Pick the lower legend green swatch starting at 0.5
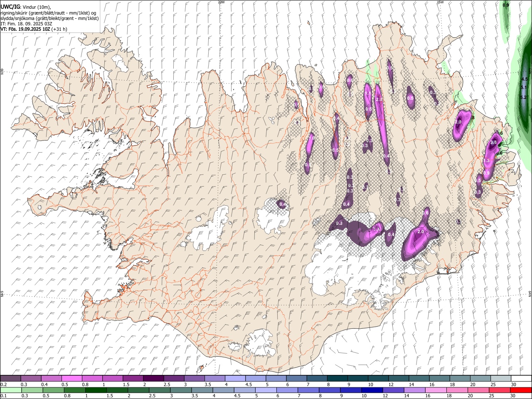 (x=54, y=390)
